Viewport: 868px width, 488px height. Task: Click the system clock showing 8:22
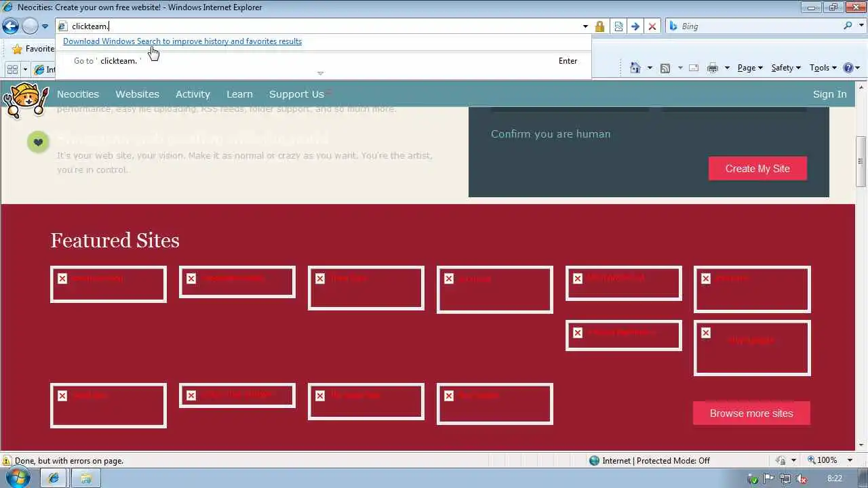tap(835, 479)
